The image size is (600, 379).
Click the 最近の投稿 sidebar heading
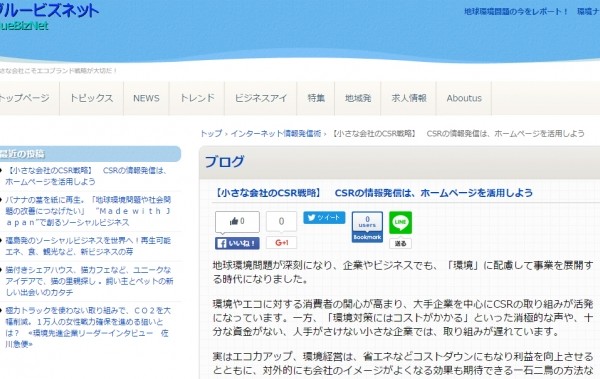tap(22, 154)
